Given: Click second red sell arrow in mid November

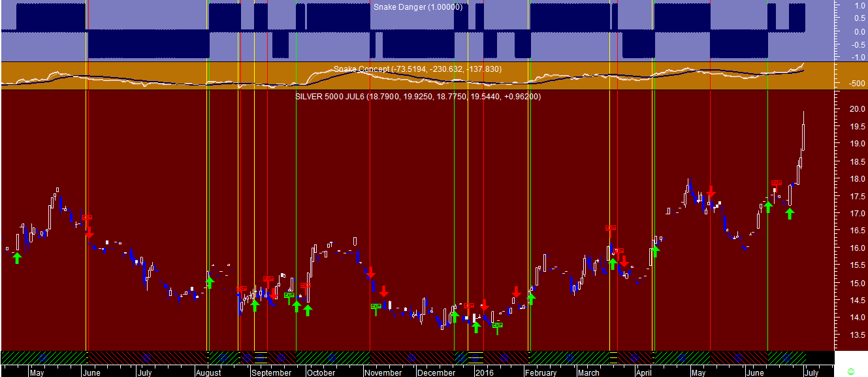Looking at the screenshot, I should click(x=384, y=291).
